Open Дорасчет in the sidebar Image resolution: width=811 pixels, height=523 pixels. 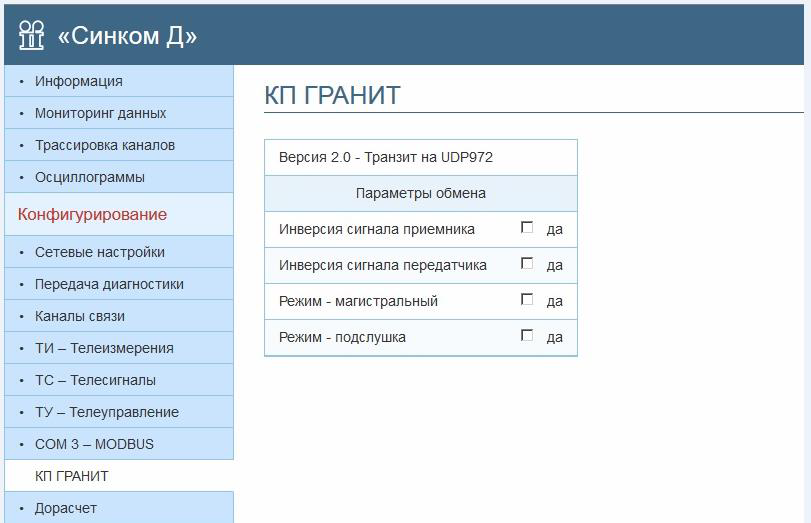tap(65, 508)
